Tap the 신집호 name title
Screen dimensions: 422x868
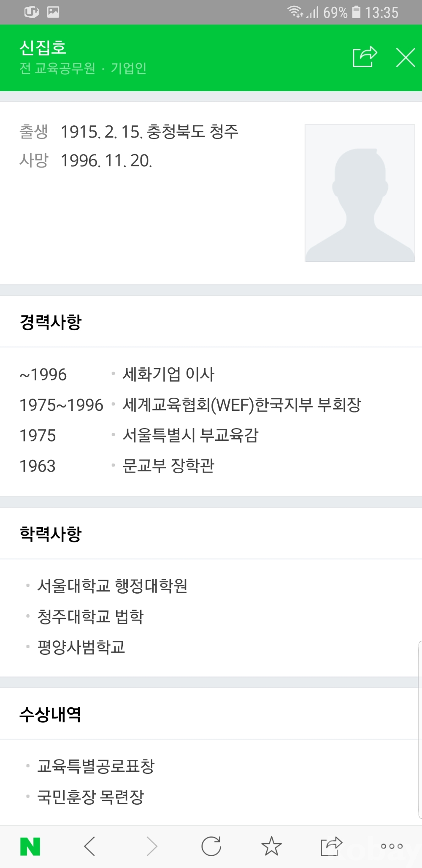(x=43, y=48)
